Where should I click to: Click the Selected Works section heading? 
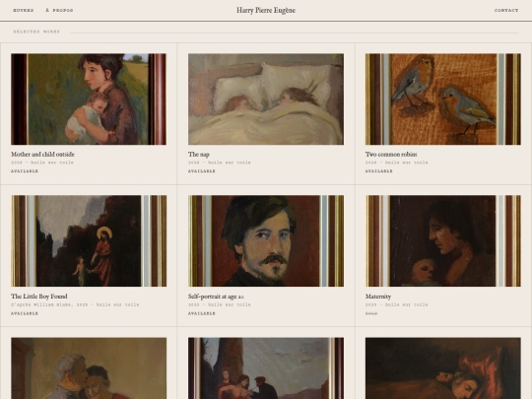tap(36, 32)
